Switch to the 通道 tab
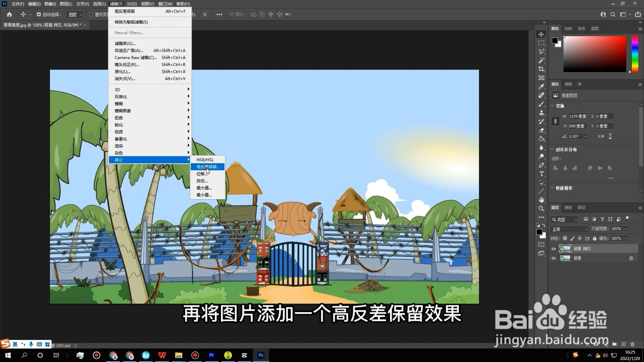This screenshot has width=644, height=362. coord(568,208)
